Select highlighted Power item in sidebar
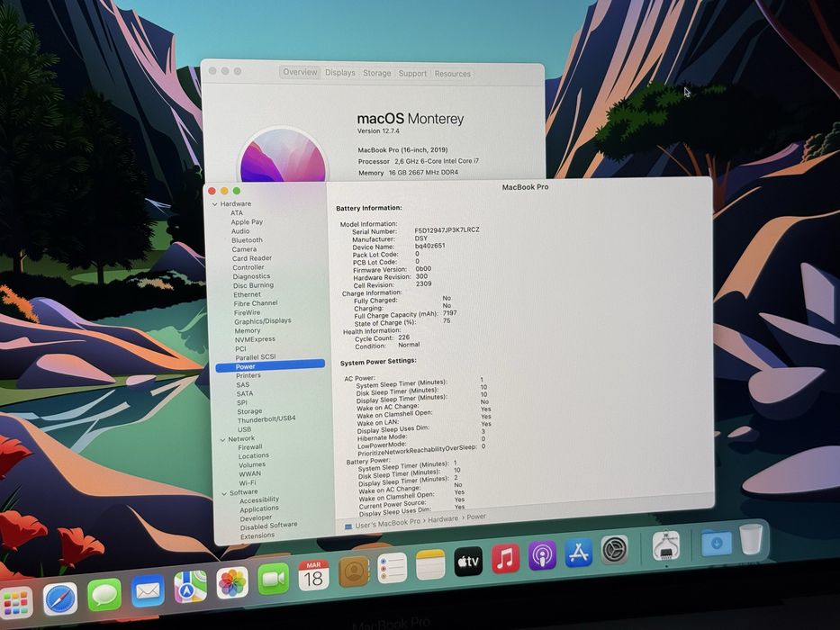840x630 pixels. [x=270, y=366]
